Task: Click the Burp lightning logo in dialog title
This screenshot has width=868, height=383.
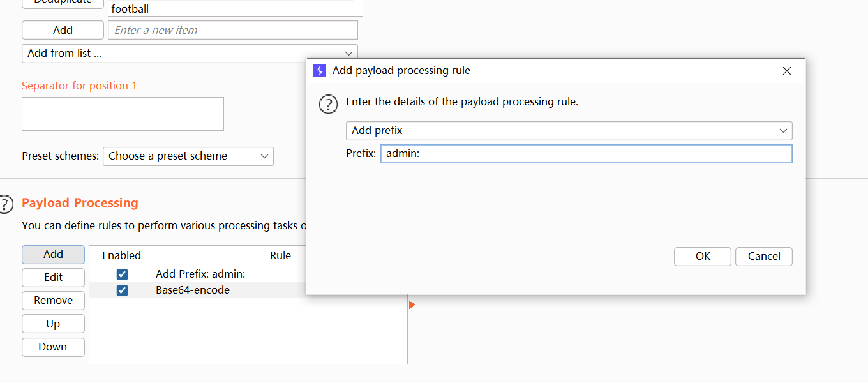Action: click(320, 71)
